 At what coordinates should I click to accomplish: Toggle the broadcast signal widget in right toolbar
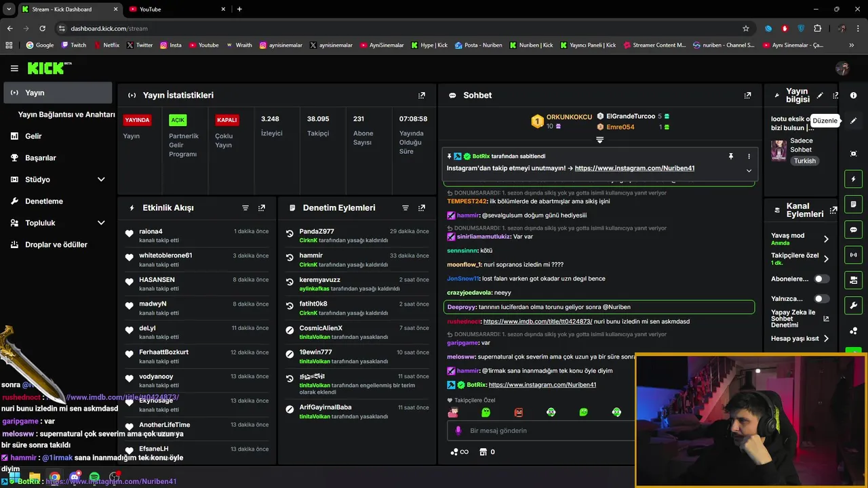pos(854,255)
